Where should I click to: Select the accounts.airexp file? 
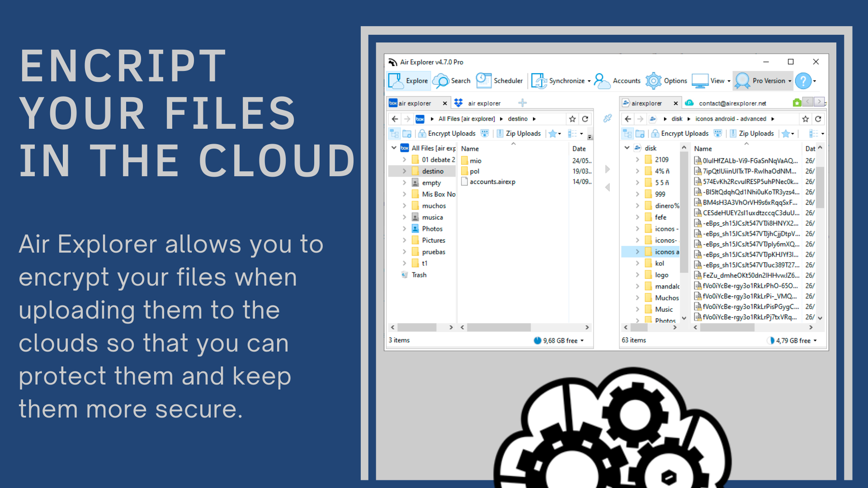tap(492, 182)
